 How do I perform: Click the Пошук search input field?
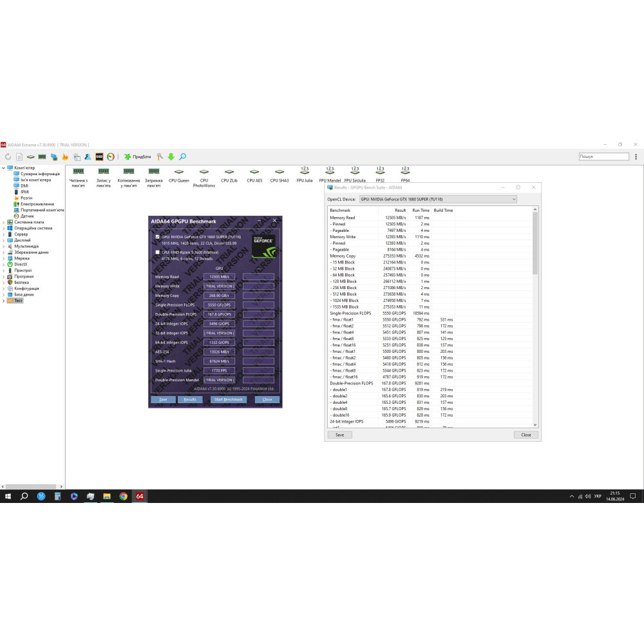(603, 156)
